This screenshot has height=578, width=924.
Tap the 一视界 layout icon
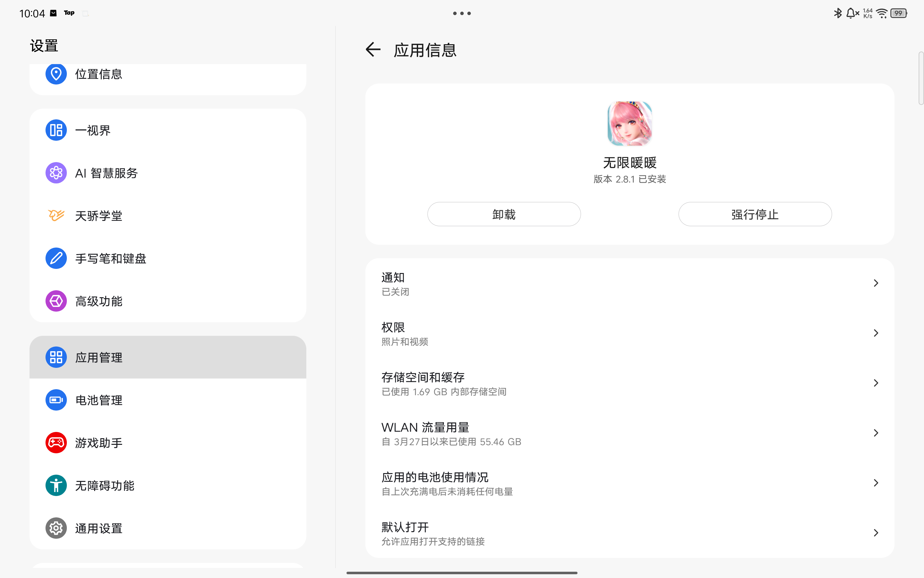tap(56, 130)
